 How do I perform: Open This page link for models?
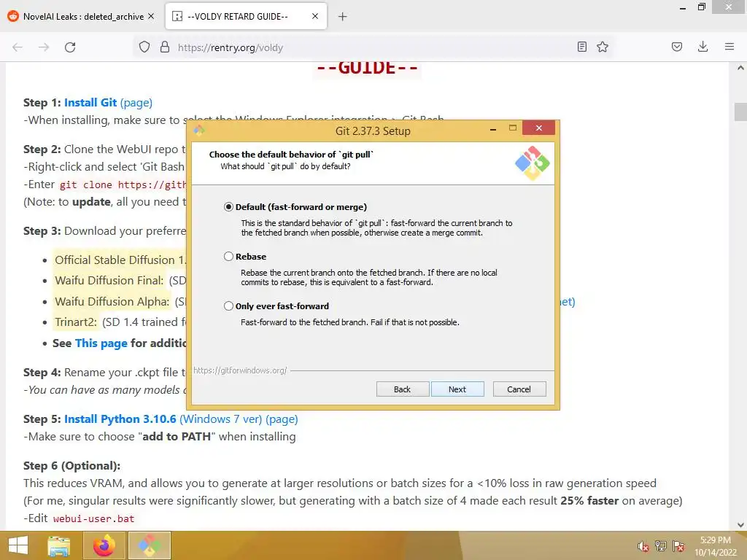[101, 343]
